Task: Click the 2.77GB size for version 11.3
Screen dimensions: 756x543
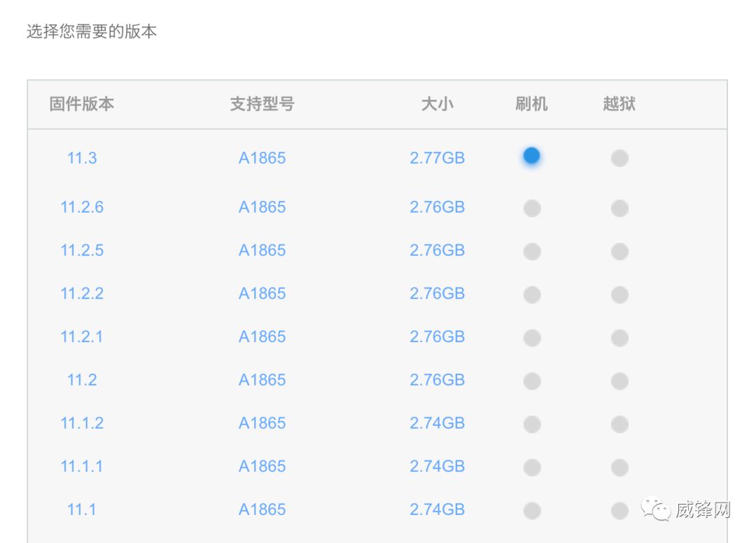Action: (x=437, y=158)
